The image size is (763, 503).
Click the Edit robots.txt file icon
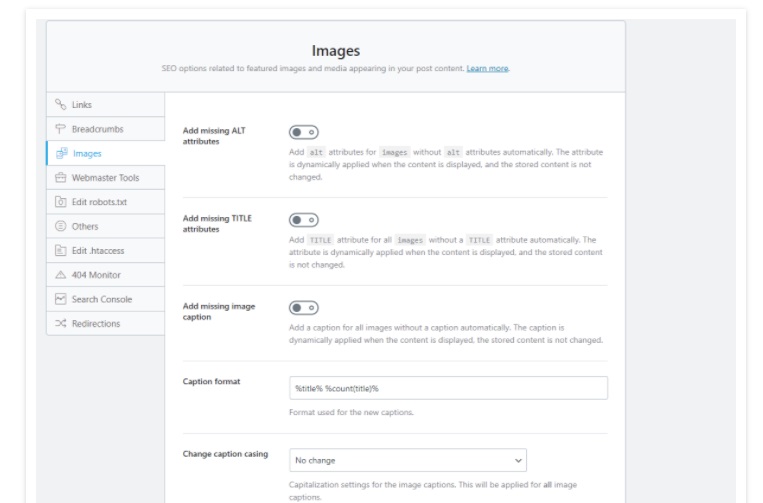tap(60, 202)
